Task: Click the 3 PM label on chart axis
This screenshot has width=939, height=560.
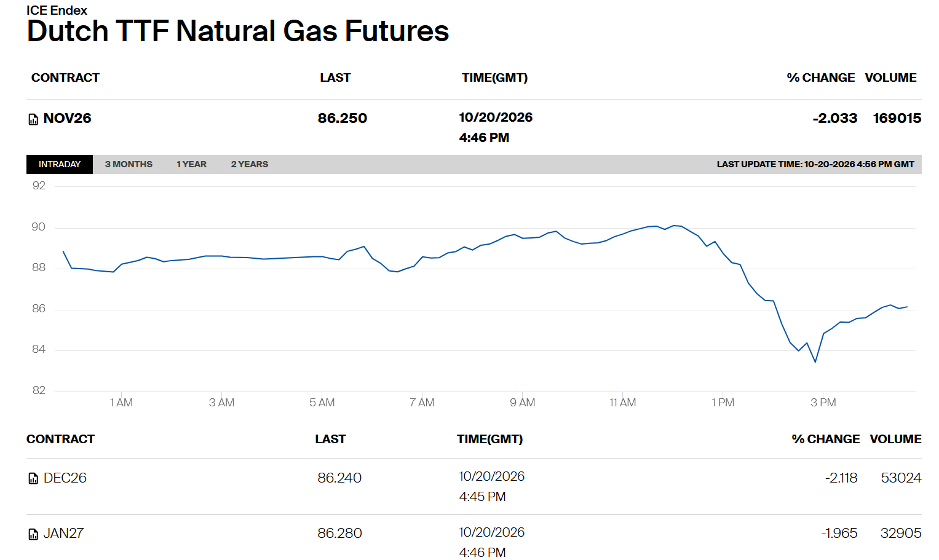Action: coord(823,403)
